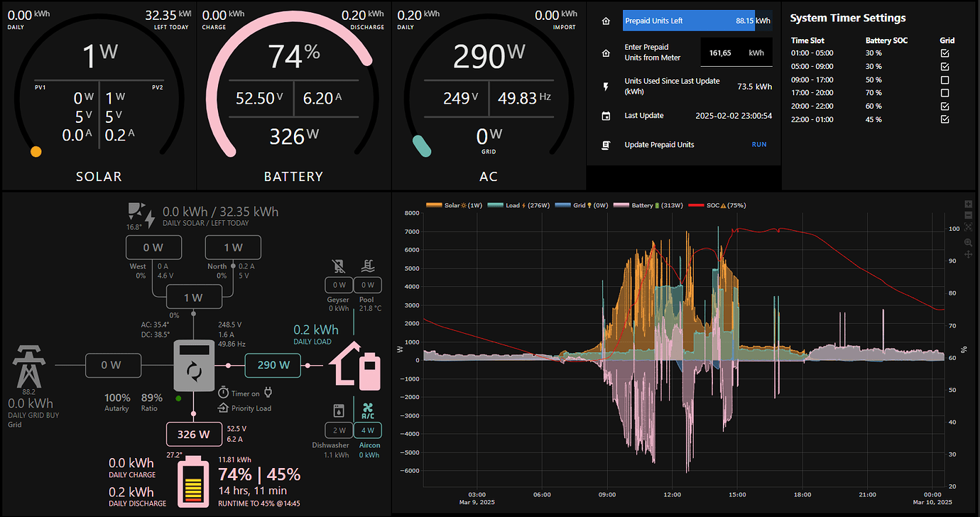Select the Geyser icon in the flow diagram

(x=339, y=266)
